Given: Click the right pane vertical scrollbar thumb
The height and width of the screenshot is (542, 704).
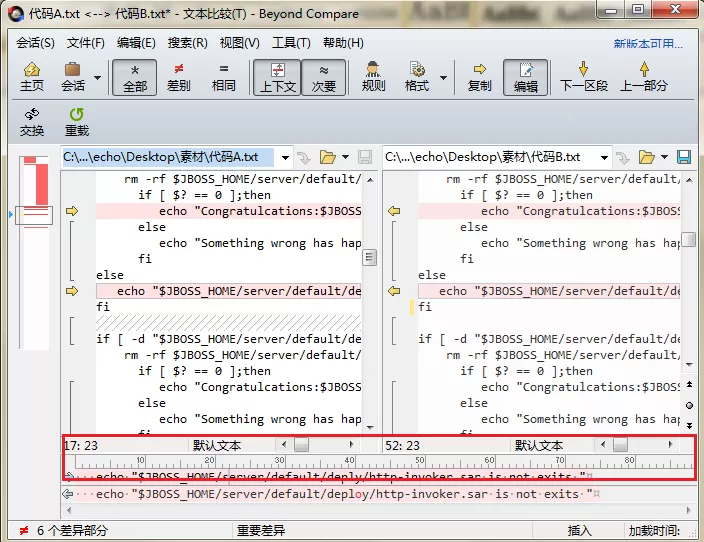Looking at the screenshot, I should [x=688, y=239].
